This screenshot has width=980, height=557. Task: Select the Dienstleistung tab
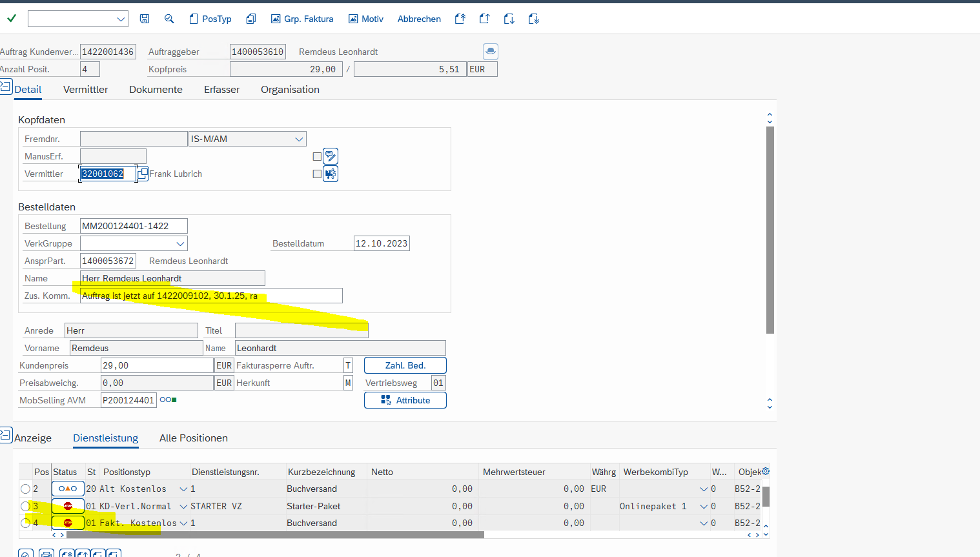[105, 438]
